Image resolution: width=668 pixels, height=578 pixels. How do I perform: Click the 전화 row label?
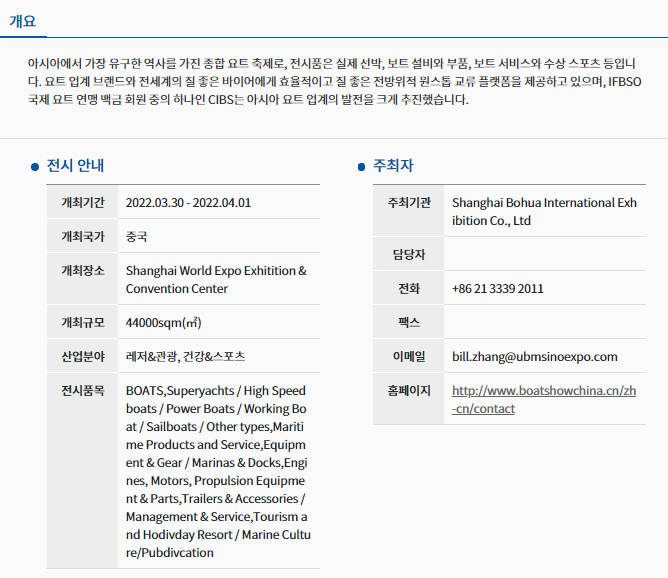pyautogui.click(x=409, y=288)
